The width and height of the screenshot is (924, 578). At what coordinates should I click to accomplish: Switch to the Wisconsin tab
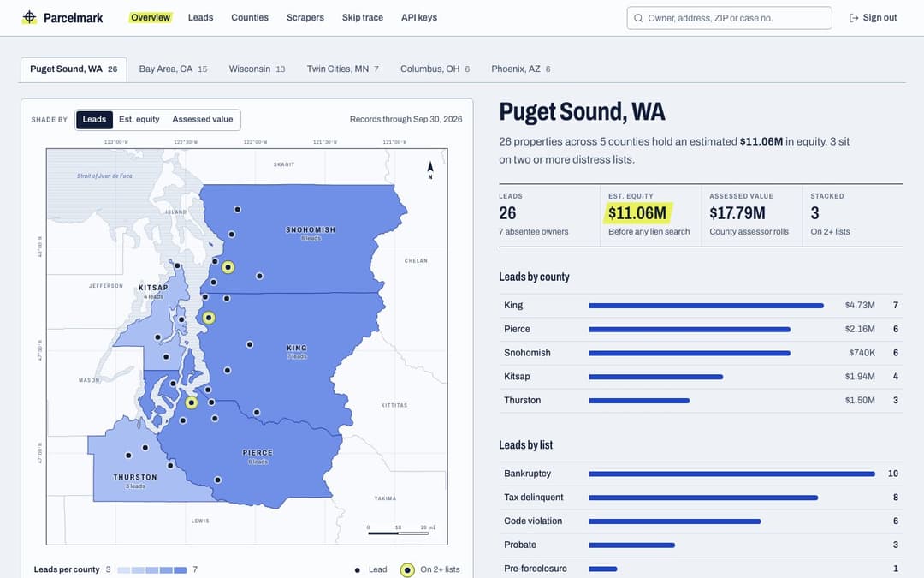pyautogui.click(x=257, y=69)
